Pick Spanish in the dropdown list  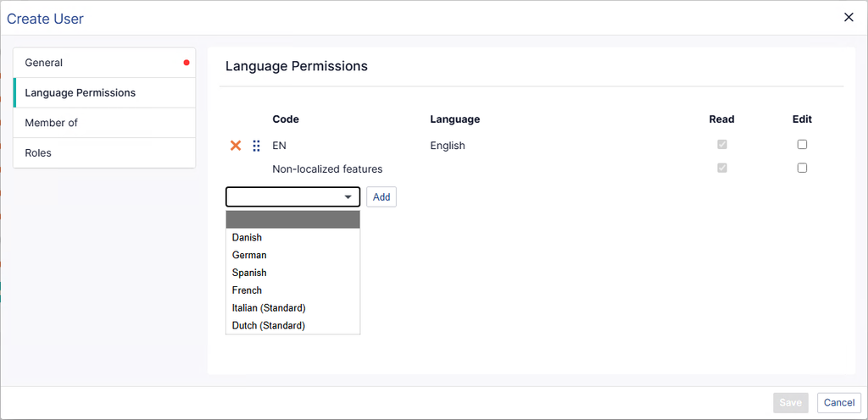[x=292, y=273]
